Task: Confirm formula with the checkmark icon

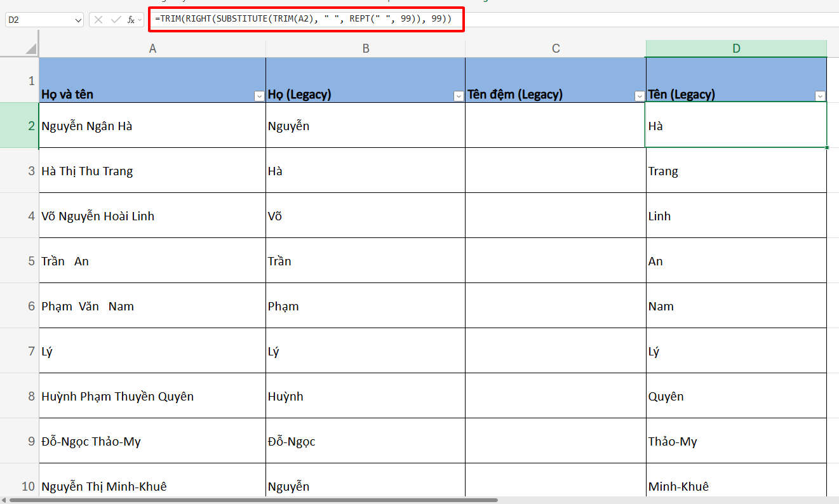Action: pyautogui.click(x=114, y=19)
